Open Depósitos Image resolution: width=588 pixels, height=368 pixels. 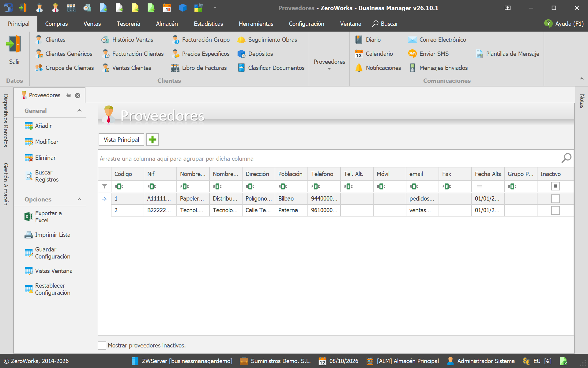pyautogui.click(x=255, y=54)
